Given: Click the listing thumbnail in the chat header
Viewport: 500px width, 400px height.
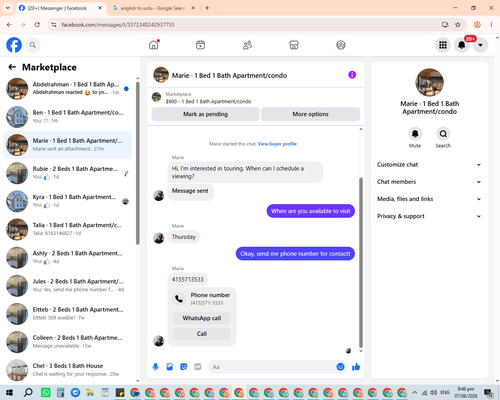Looking at the screenshot, I should [x=161, y=75].
